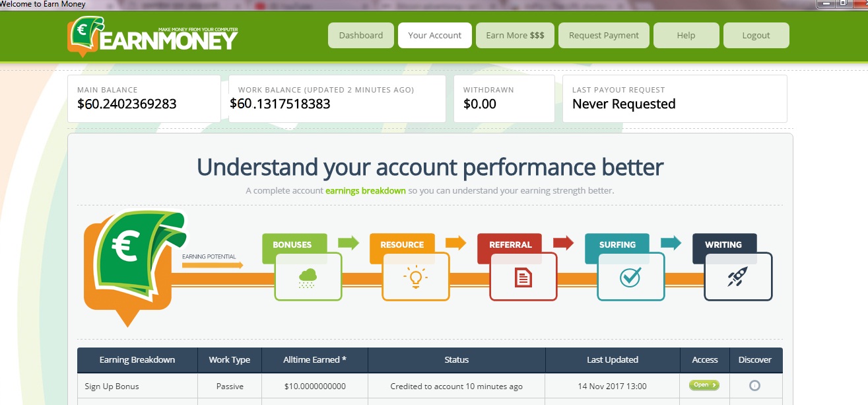Click the Work Balance amount $60.1317518383
This screenshot has width=868, height=405.
pos(280,104)
